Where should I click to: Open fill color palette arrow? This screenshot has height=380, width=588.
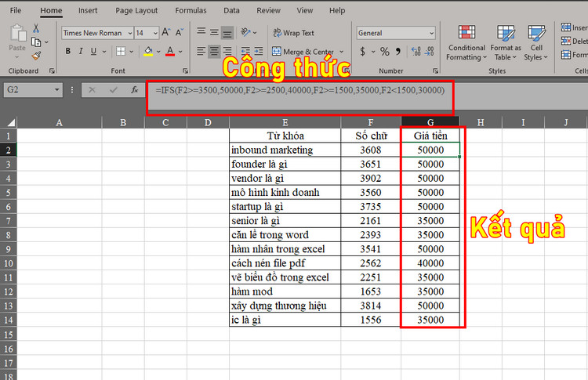tap(158, 52)
